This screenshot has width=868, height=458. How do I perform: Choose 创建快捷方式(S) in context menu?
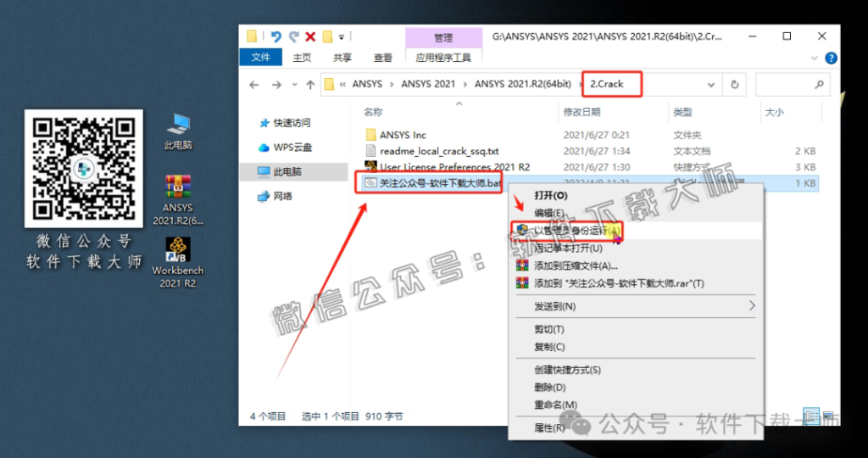pos(567,370)
